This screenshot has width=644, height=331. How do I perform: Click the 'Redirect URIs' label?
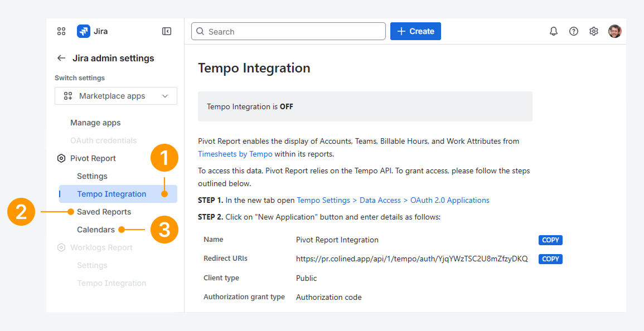(225, 259)
